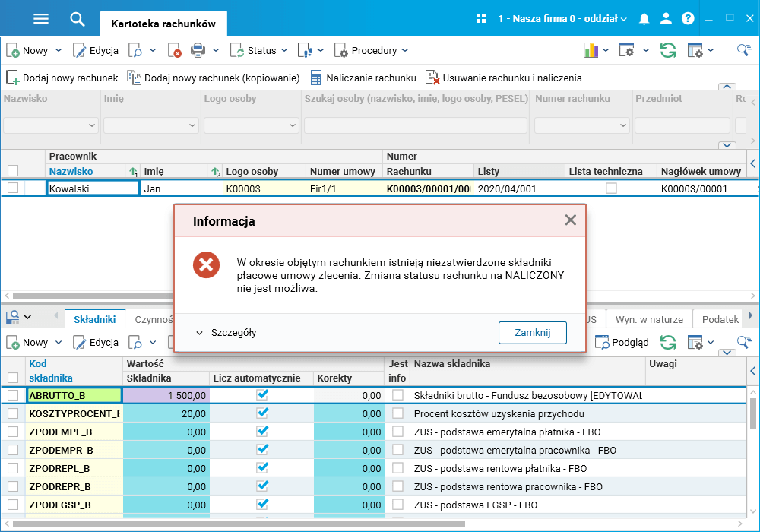Click the delete document icon in top toolbar
Viewport: 760px width, 532px height.
coord(175,50)
